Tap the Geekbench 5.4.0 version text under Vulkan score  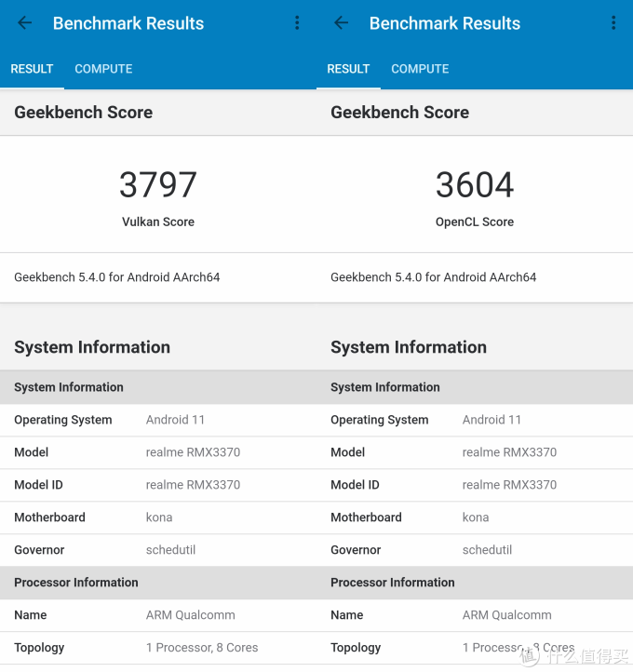pos(117,277)
